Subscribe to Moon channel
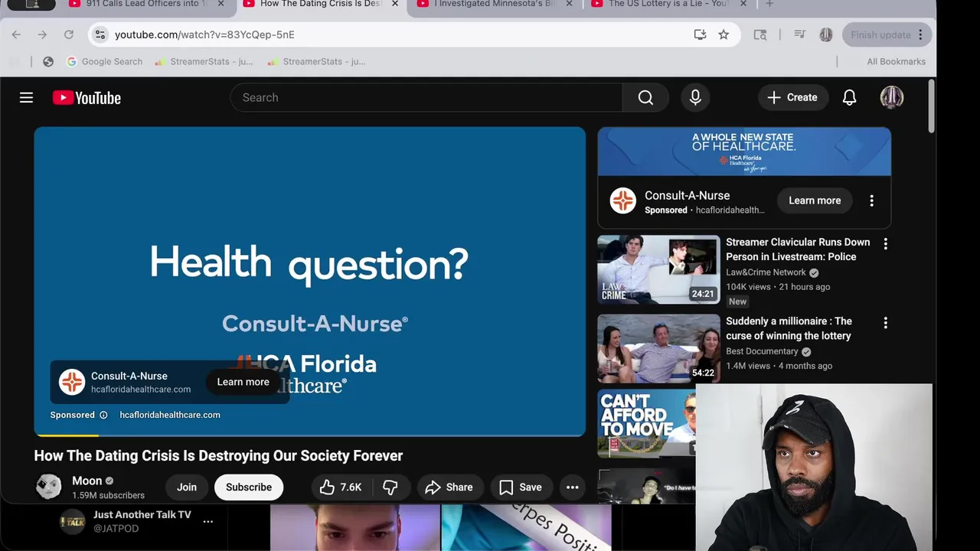Screen dimensions: 980x551 click(249, 487)
